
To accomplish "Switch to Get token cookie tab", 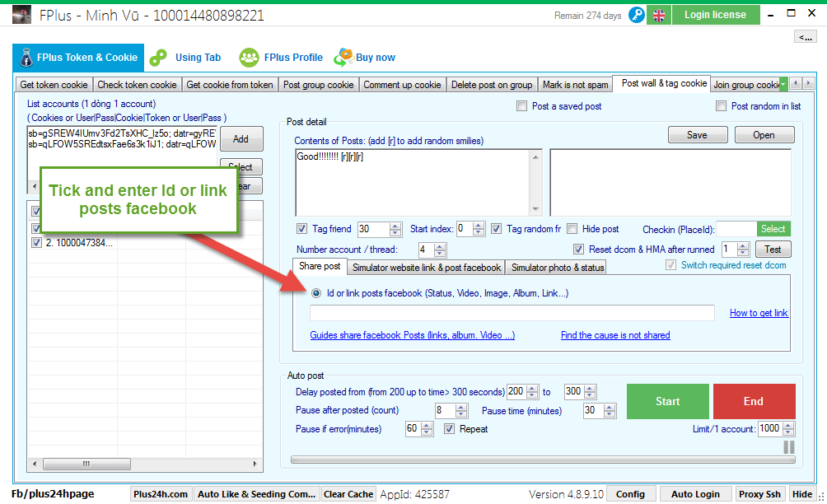I will pos(54,84).
